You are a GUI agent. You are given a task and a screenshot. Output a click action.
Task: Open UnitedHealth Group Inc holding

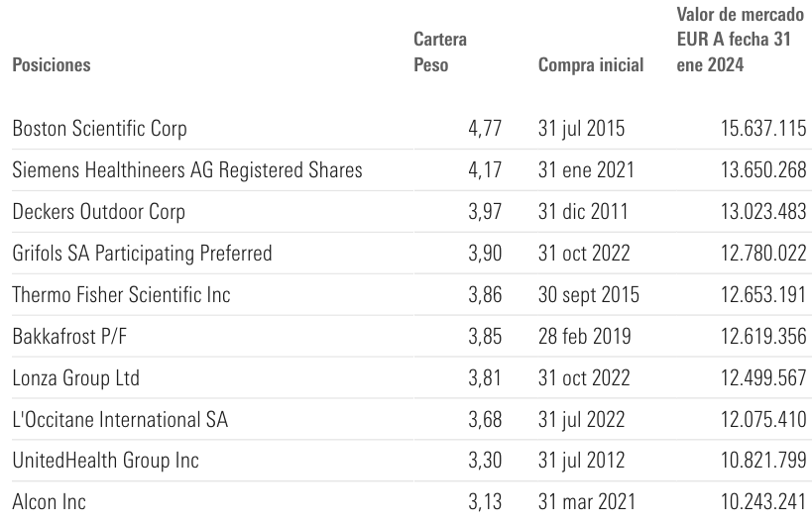click(105, 462)
